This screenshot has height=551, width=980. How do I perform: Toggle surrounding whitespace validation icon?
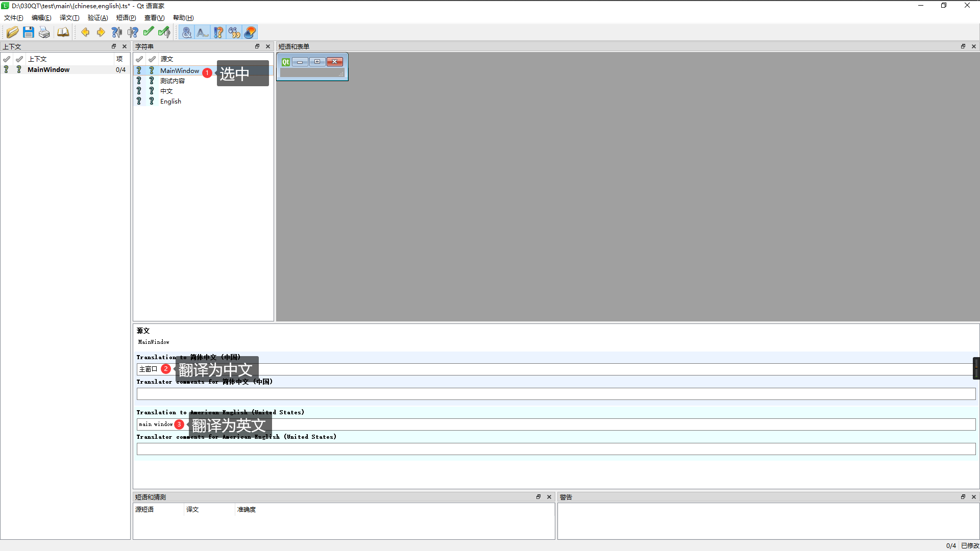[203, 33]
